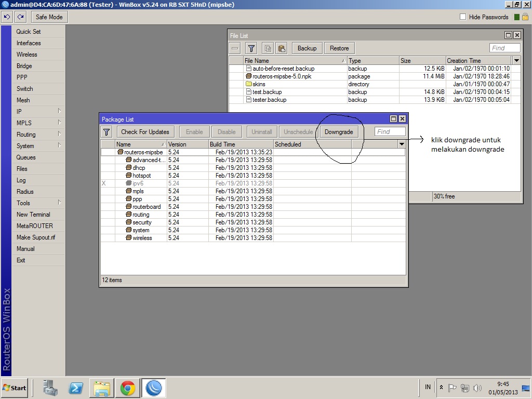This screenshot has width=532, height=399.
Task: Select ppp package icon
Action: pos(129,199)
